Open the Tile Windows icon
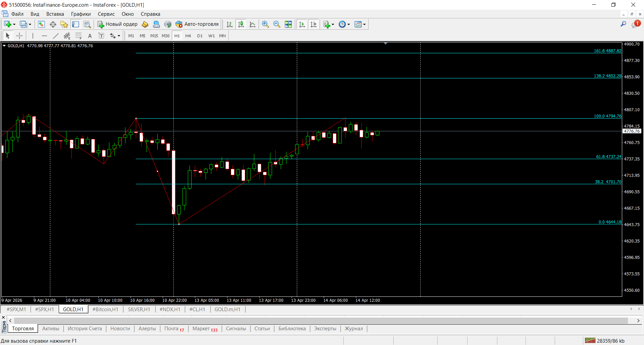Image resolution: width=644 pixels, height=345 pixels. pyautogui.click(x=288, y=24)
